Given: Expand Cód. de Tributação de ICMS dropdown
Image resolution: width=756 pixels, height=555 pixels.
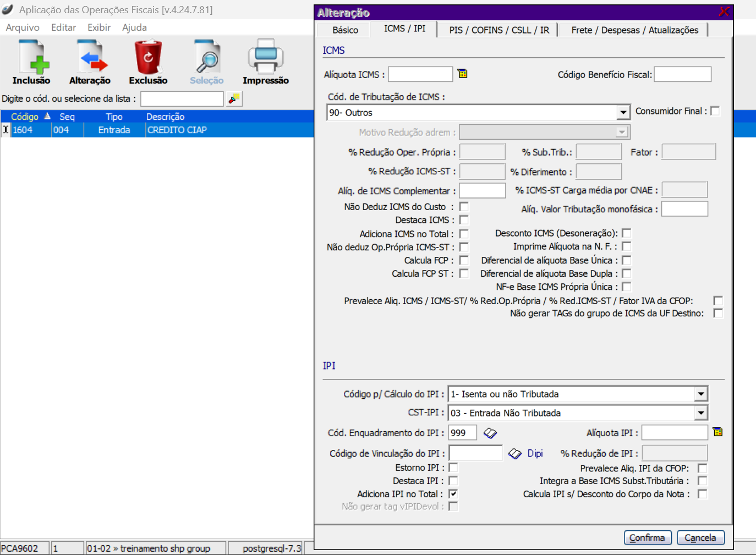Looking at the screenshot, I should point(623,113).
